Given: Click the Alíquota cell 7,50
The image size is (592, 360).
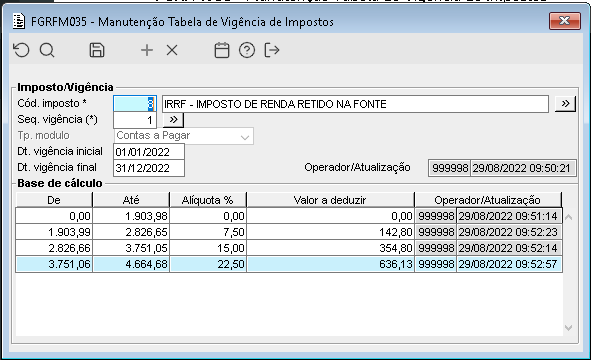Looking at the screenshot, I should pyautogui.click(x=208, y=232).
